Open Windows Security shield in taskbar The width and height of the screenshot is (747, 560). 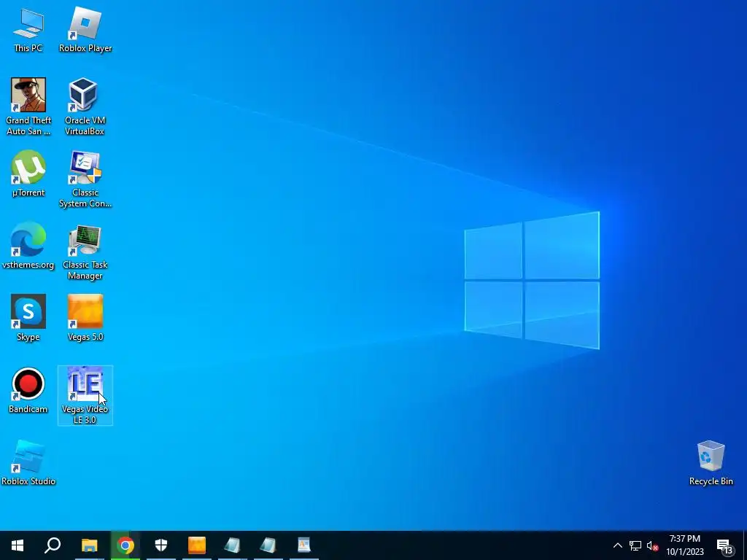[161, 545]
